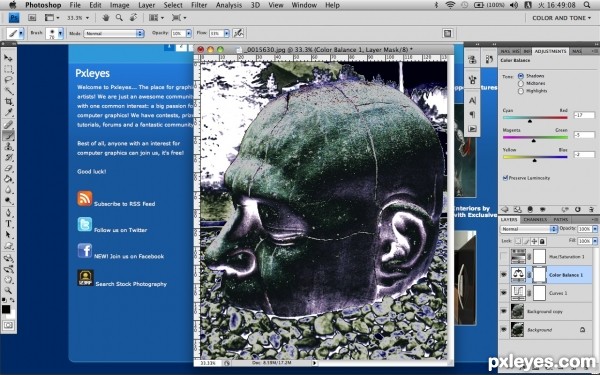600x375 pixels.
Task: Select the Curves 1 layer thumbnail
Action: (x=518, y=293)
